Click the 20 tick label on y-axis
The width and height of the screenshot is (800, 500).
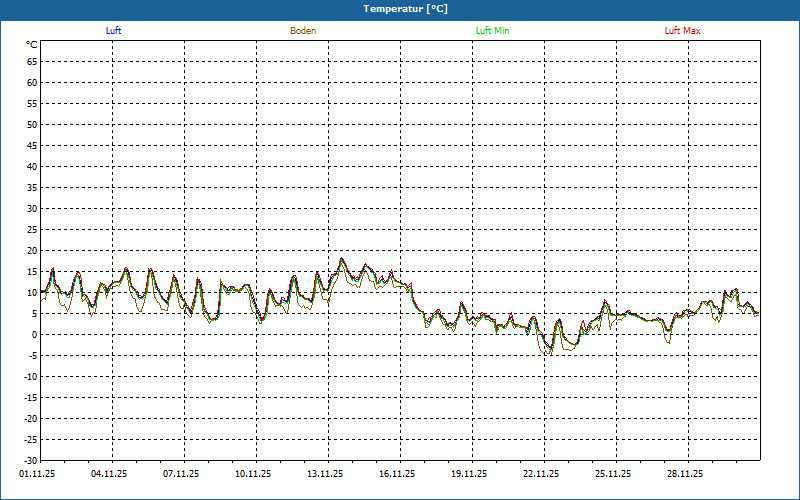(x=31, y=251)
